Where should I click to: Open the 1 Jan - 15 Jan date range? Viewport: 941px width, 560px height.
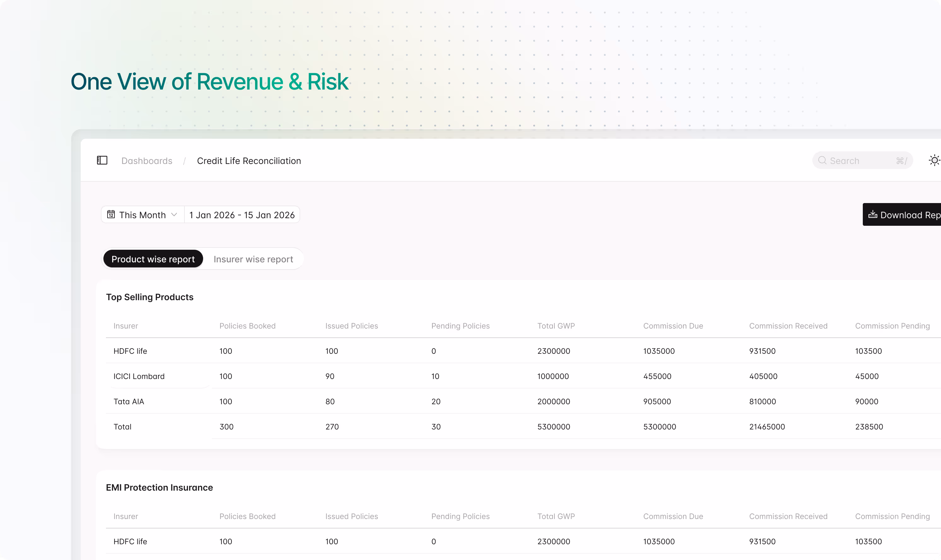click(x=242, y=215)
